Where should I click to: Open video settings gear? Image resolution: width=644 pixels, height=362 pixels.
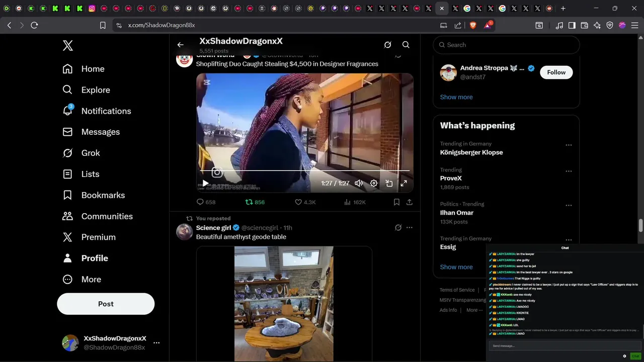click(x=374, y=184)
